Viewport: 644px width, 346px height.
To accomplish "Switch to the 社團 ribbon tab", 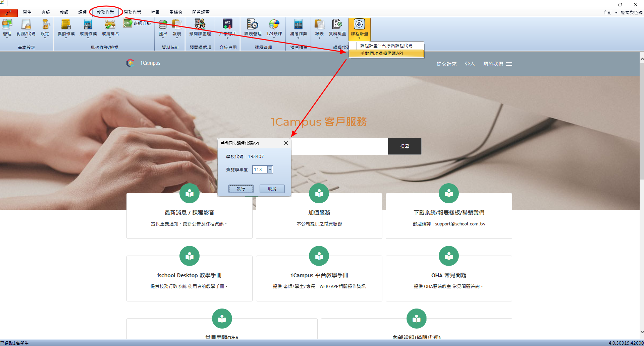I will tap(155, 12).
